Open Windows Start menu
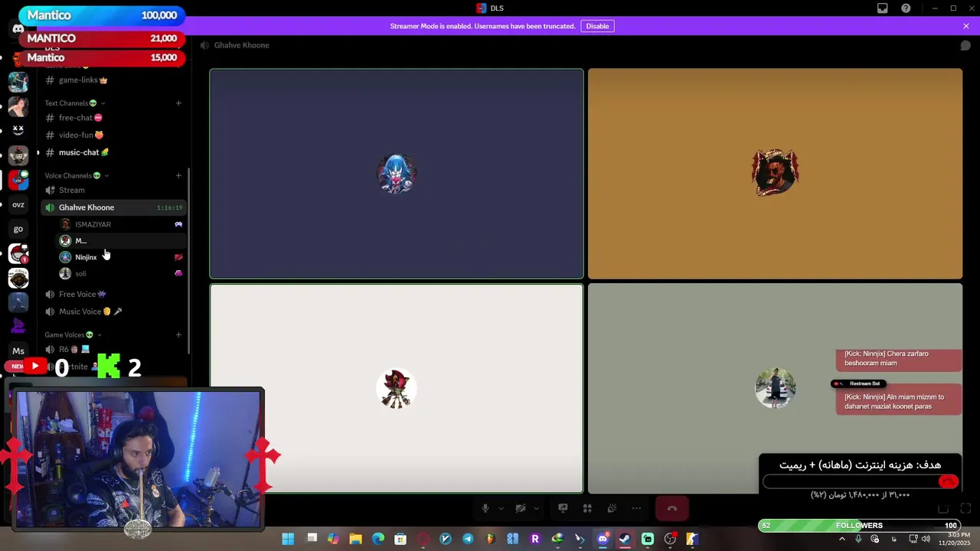 point(288,539)
